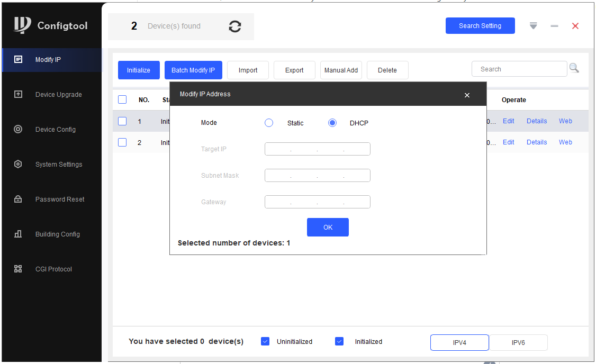The image size is (596, 364).
Task: Click the search magnifier icon
Action: tap(574, 68)
